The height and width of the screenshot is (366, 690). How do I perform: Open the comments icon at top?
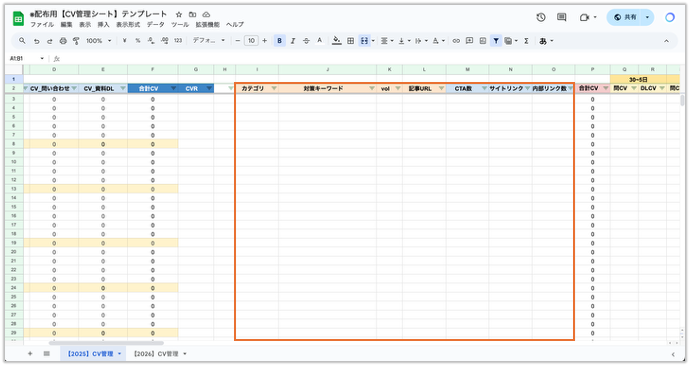[x=562, y=17]
